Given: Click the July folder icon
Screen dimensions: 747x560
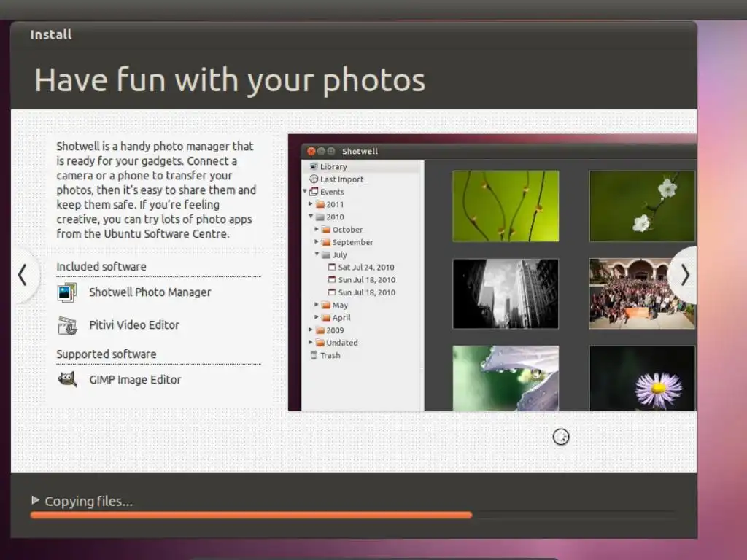Looking at the screenshot, I should click(326, 254).
